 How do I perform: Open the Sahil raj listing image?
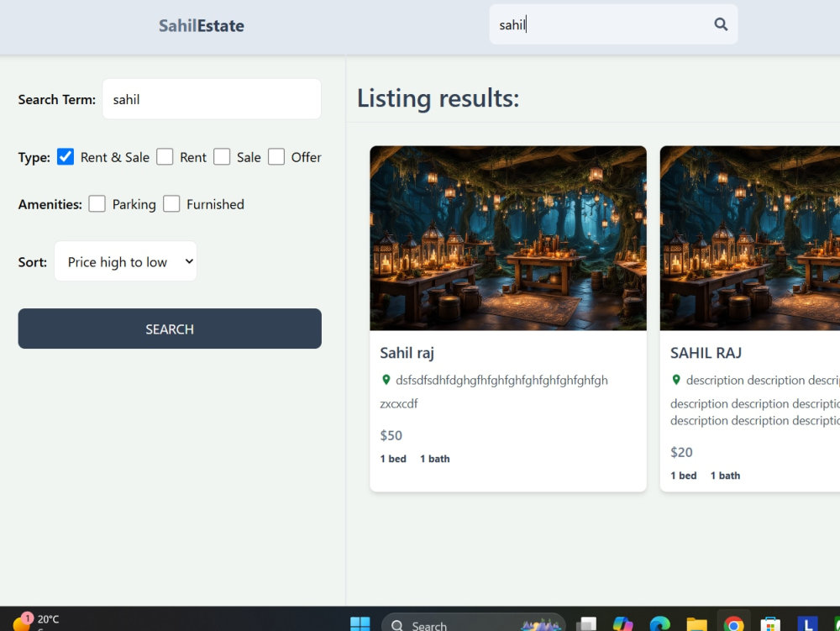pos(508,238)
